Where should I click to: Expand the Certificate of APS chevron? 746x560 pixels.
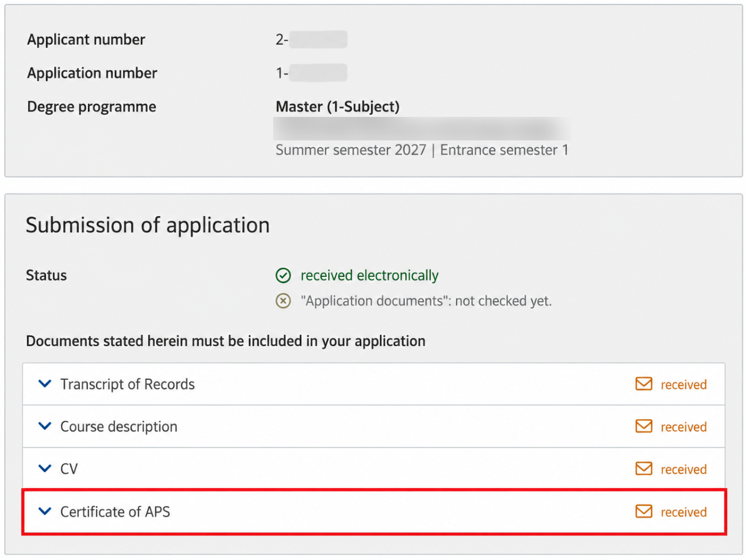[45, 511]
